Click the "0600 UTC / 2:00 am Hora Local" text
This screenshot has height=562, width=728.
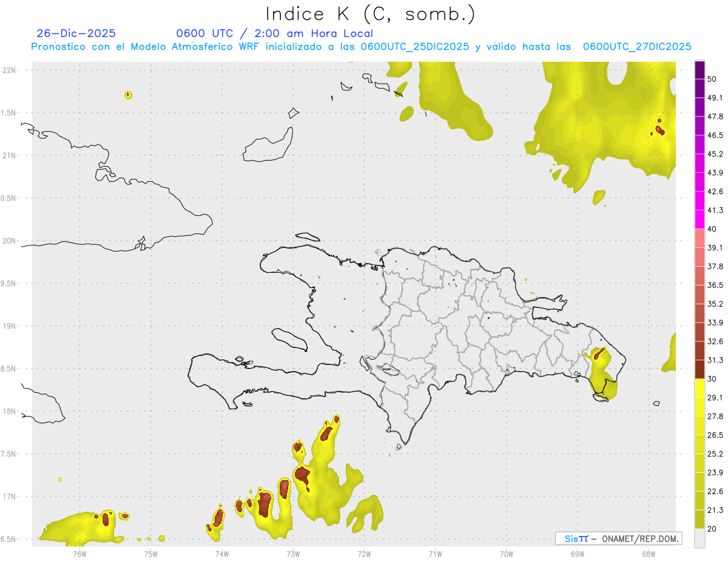[x=275, y=33]
